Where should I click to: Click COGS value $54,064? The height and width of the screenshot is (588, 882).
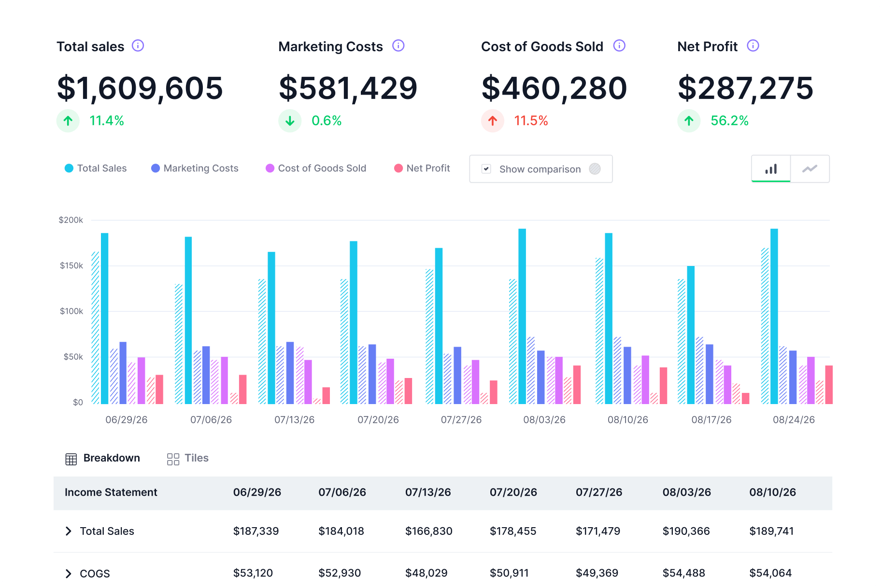coord(770,573)
